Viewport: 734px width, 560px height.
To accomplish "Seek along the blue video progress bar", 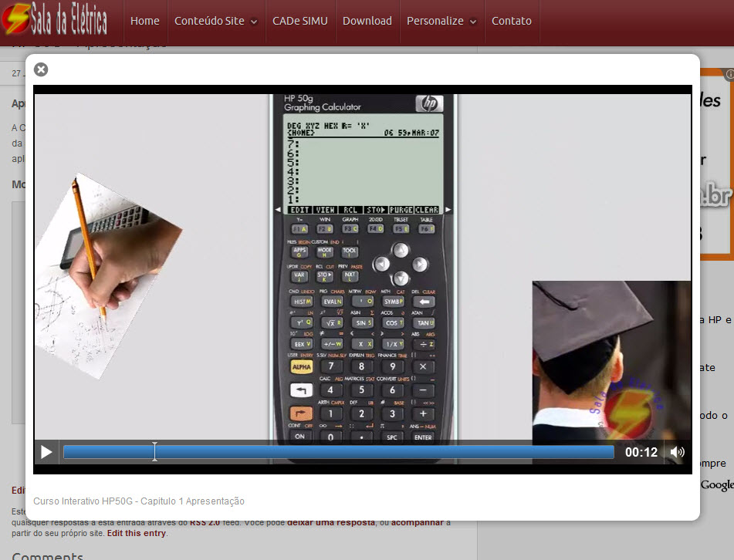I will [339, 452].
